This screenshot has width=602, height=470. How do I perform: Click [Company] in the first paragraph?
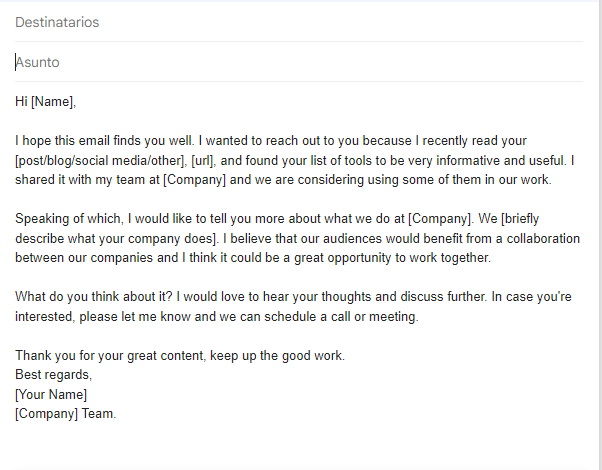tap(194, 180)
